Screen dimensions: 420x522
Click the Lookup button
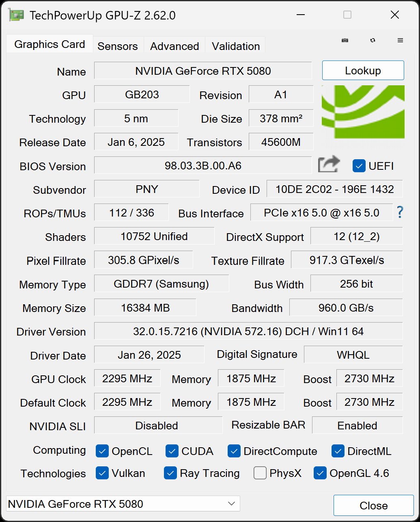click(363, 70)
